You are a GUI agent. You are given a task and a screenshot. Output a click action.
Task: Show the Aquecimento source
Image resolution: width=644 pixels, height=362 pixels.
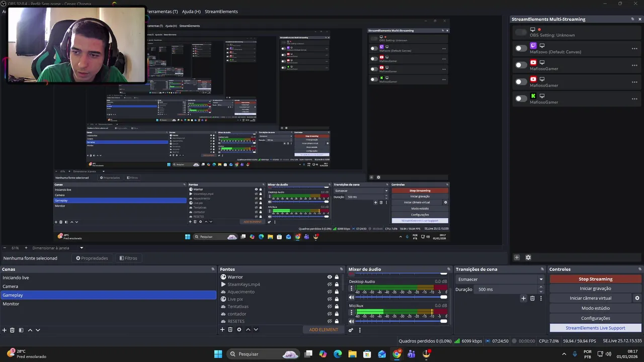click(330, 292)
